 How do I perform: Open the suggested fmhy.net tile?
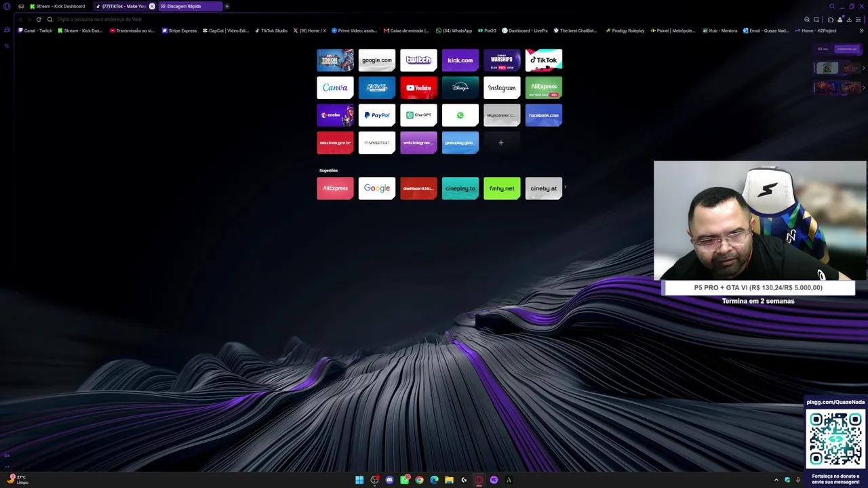tap(502, 188)
